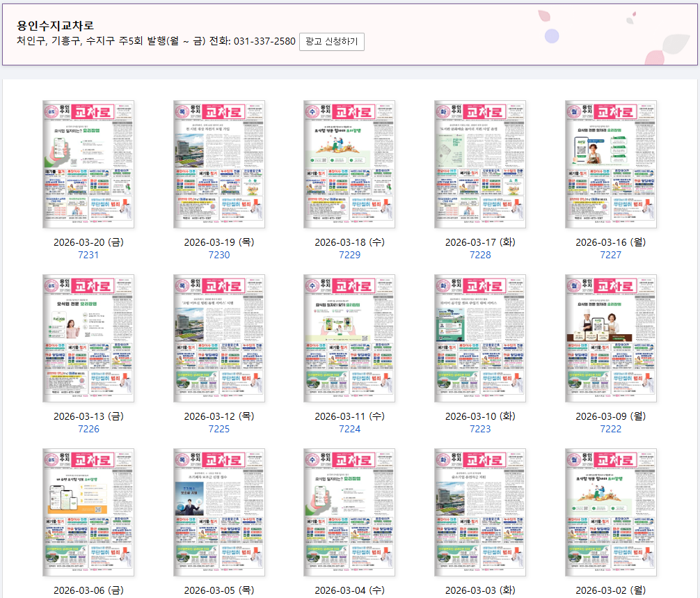Image resolution: width=700 pixels, height=598 pixels.
Task: Open issue 7224 via its number link
Action: (x=349, y=430)
